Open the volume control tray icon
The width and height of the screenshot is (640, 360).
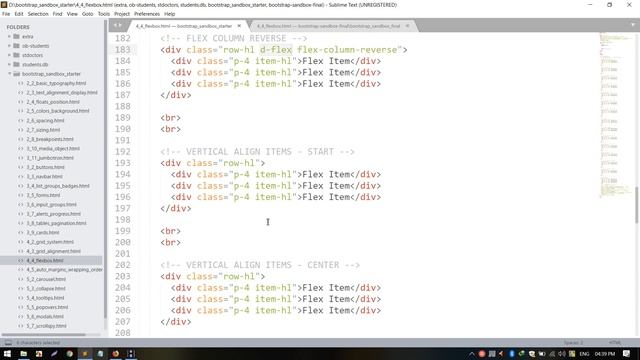click(x=562, y=354)
